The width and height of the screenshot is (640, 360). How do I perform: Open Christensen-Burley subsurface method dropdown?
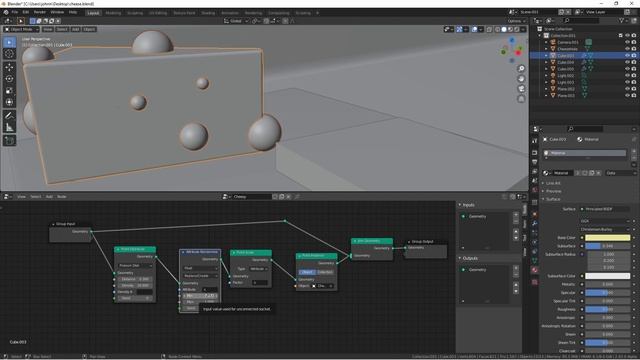pyautogui.click(x=605, y=229)
